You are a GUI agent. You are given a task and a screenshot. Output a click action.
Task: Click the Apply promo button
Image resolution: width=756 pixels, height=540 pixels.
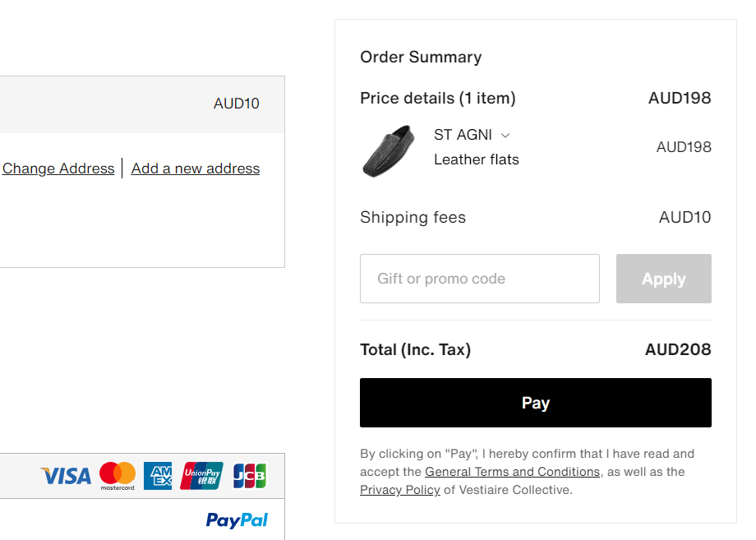point(663,279)
